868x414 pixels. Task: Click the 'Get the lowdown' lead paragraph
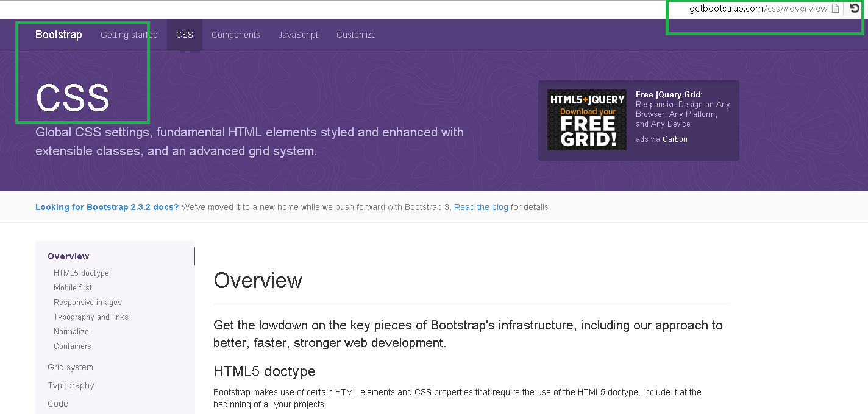468,334
